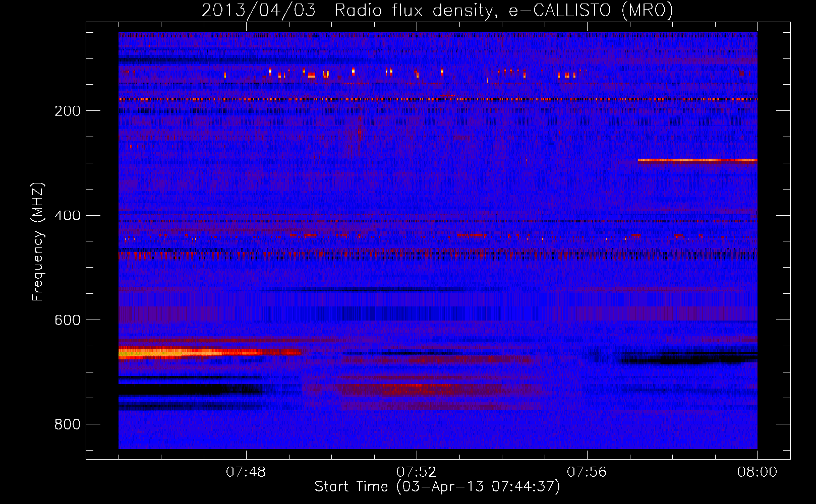
Task: Click the orange horizontal line near 300 MHz
Action: [697, 160]
